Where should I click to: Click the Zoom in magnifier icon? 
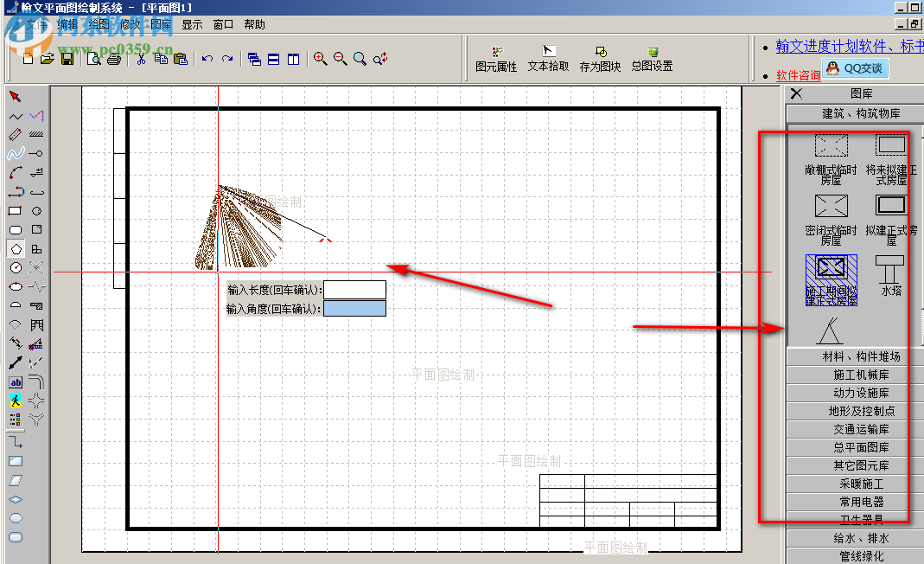(320, 59)
